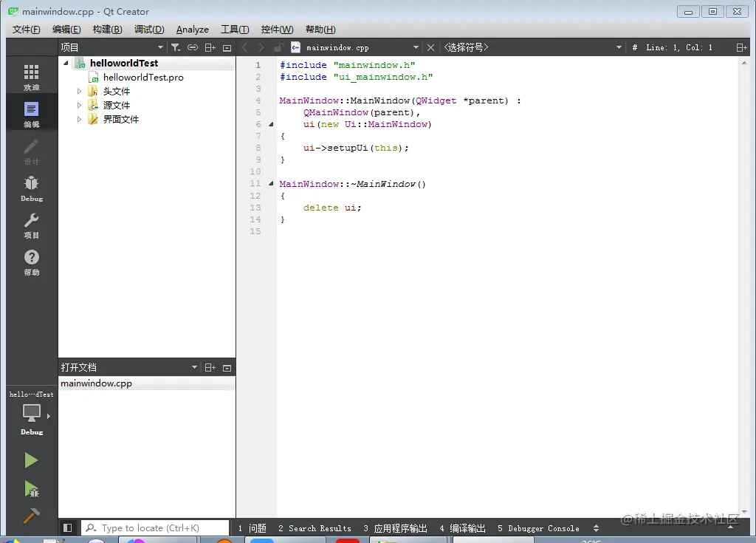Open the 文件(F) menu
Image resolution: width=756 pixels, height=543 pixels.
pos(26,30)
